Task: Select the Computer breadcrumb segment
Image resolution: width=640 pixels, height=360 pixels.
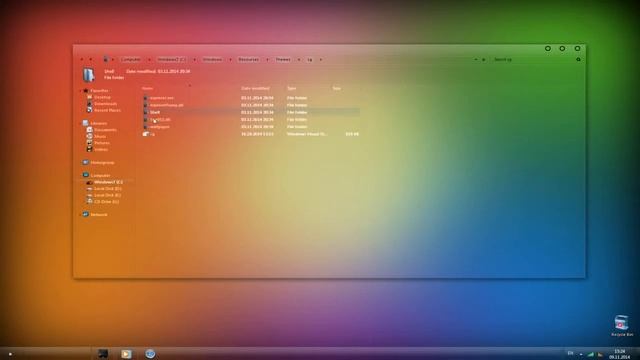Action: point(131,60)
